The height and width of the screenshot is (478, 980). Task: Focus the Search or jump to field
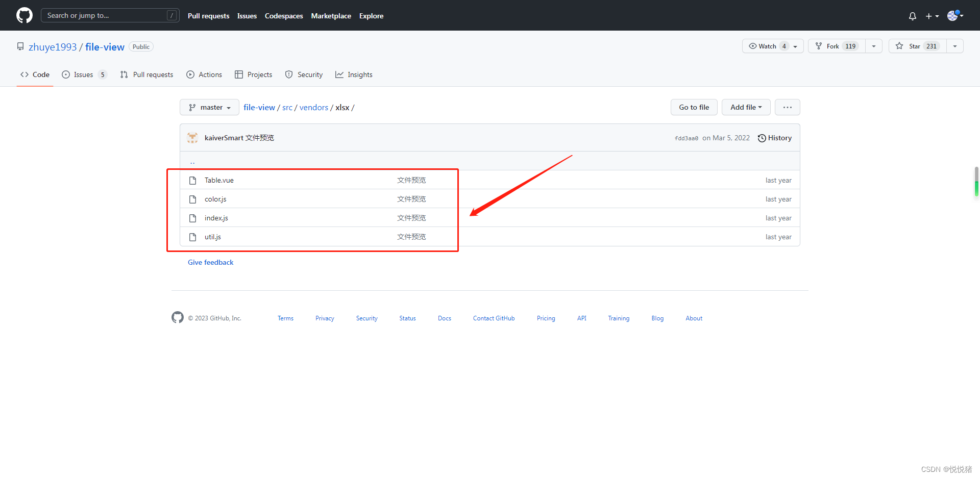pos(110,15)
